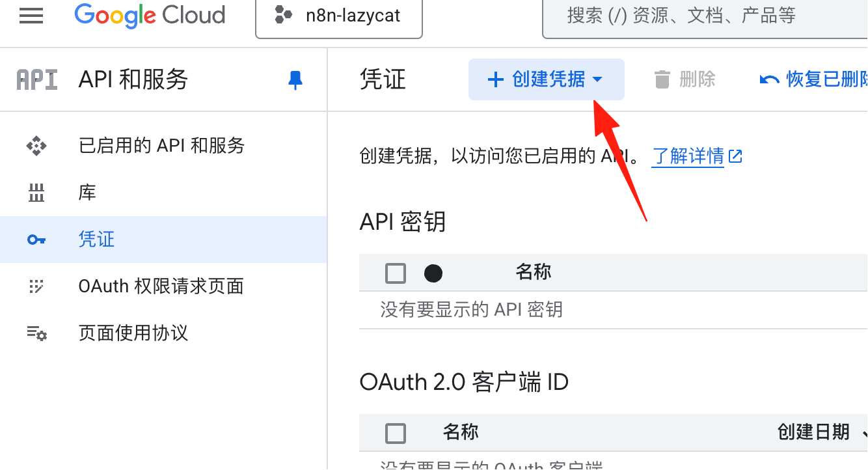Open the n8n-lazycat project selector
Viewport: 868px width, 470px height.
click(x=339, y=16)
